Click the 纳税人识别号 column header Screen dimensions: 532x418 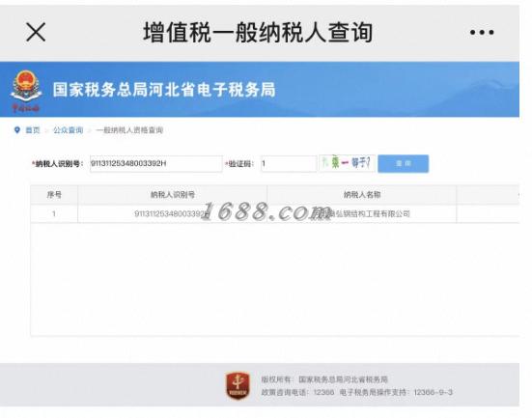[173, 195]
